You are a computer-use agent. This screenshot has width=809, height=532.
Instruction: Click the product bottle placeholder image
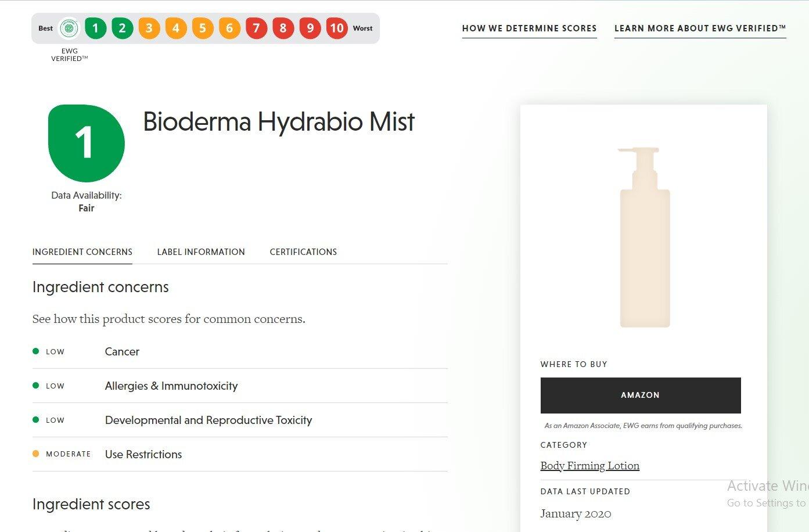point(643,237)
